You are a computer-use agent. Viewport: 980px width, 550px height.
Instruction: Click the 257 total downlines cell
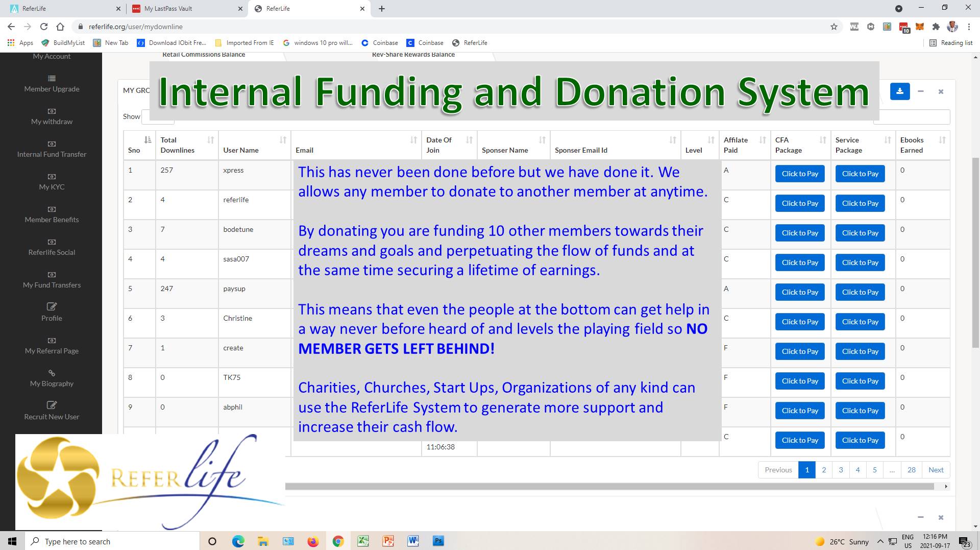tap(187, 175)
